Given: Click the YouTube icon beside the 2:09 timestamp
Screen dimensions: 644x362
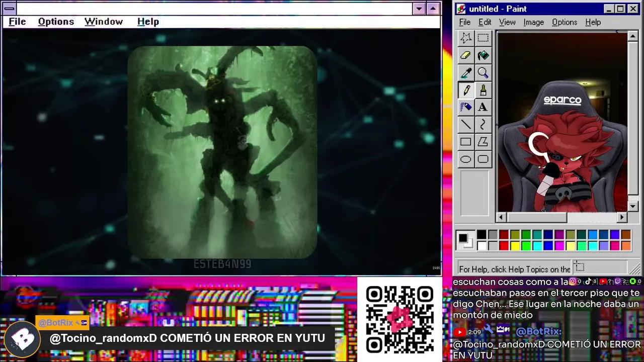Looking at the screenshot, I should 460,332.
